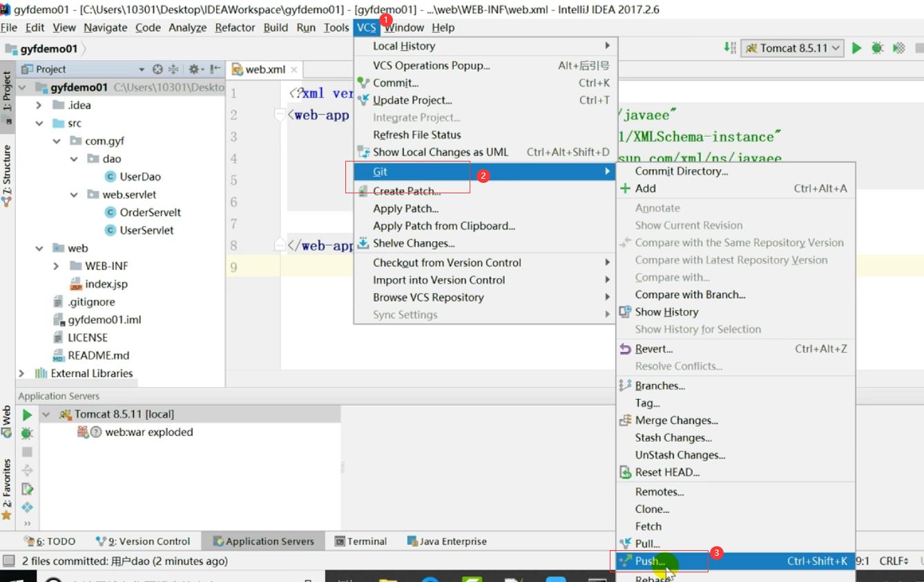Collapse the dao package

(x=74, y=159)
